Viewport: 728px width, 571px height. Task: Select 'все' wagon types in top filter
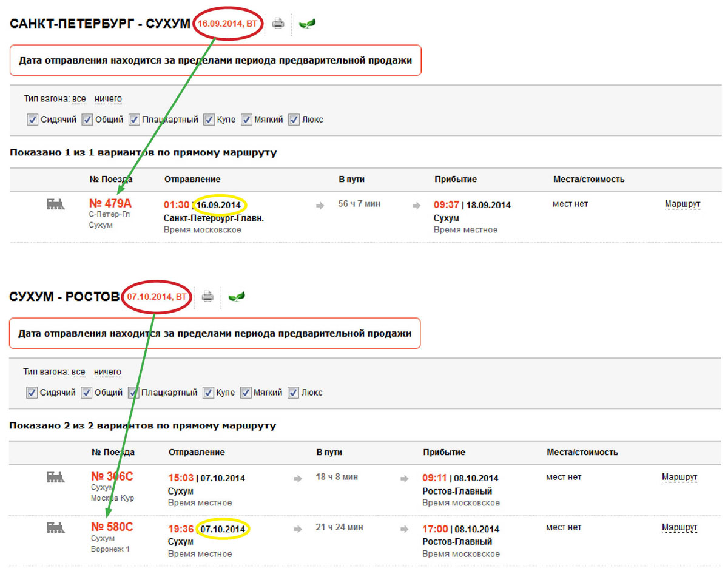pos(79,99)
